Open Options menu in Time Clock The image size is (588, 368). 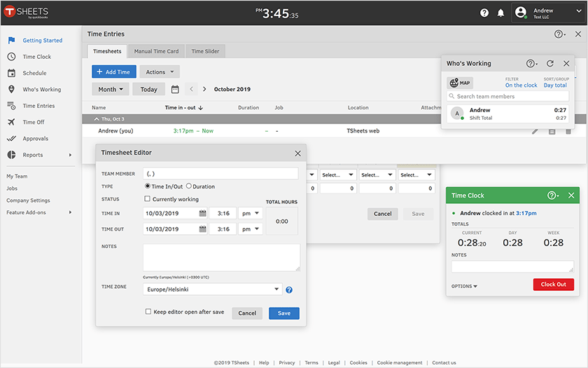[464, 286]
